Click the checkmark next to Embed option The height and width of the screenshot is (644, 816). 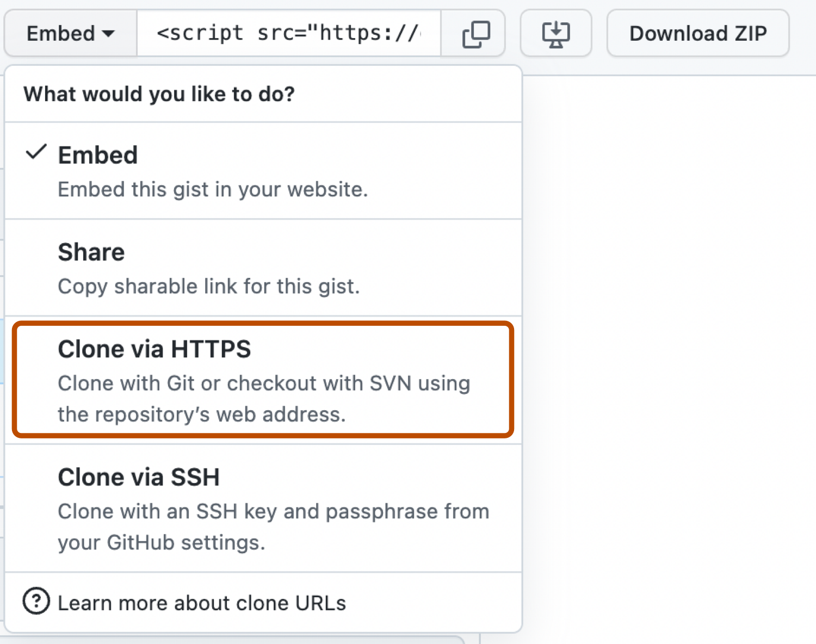pyautogui.click(x=36, y=154)
